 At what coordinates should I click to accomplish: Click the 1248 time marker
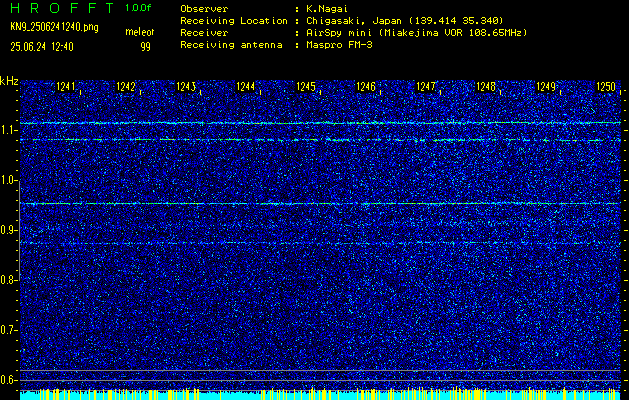pyautogui.click(x=485, y=87)
